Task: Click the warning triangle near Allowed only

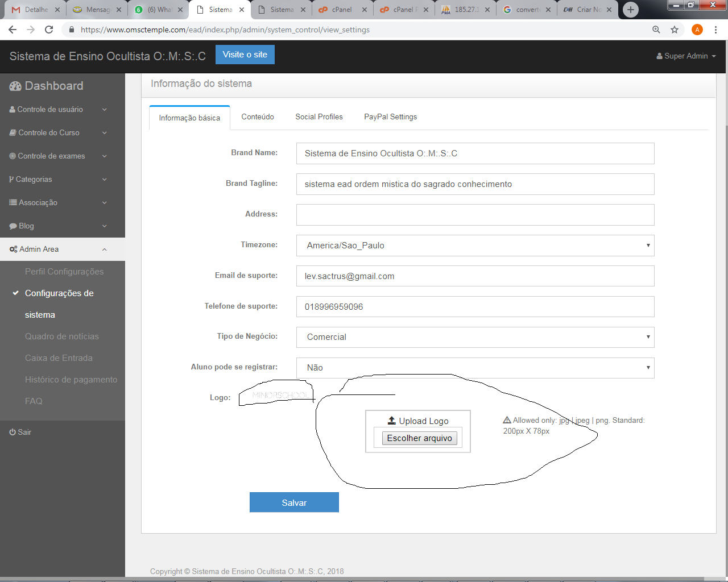Action: pyautogui.click(x=507, y=420)
